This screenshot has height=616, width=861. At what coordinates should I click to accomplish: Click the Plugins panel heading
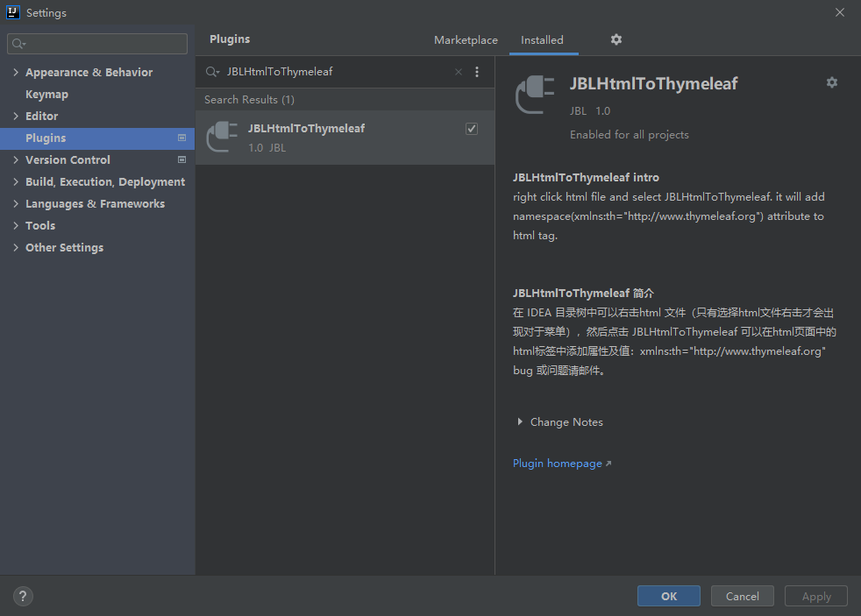[230, 39]
